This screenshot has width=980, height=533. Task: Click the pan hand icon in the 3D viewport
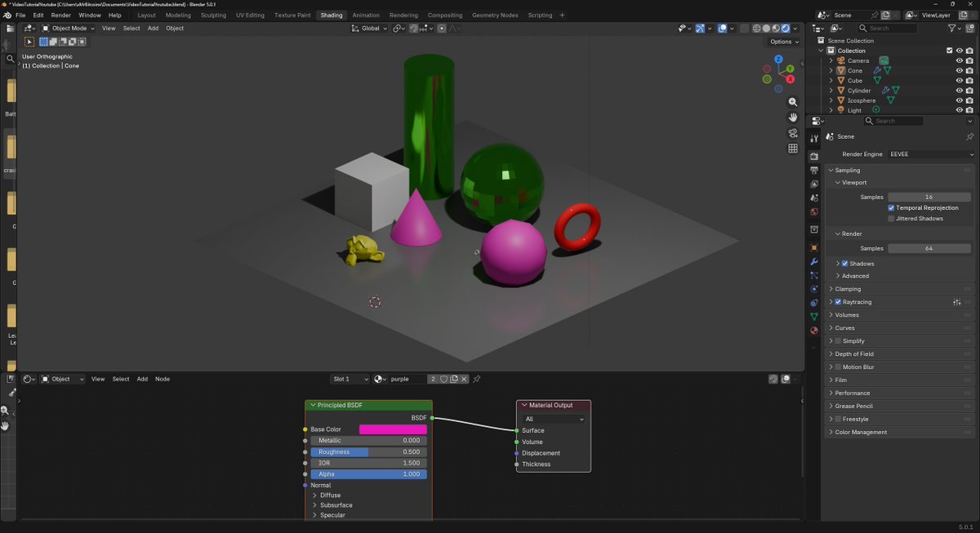coord(792,118)
